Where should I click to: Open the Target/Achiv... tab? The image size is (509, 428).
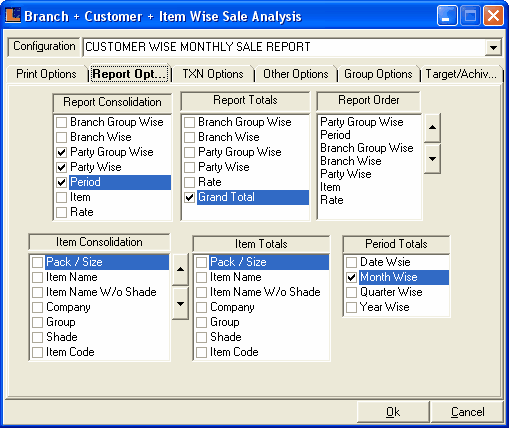point(461,74)
